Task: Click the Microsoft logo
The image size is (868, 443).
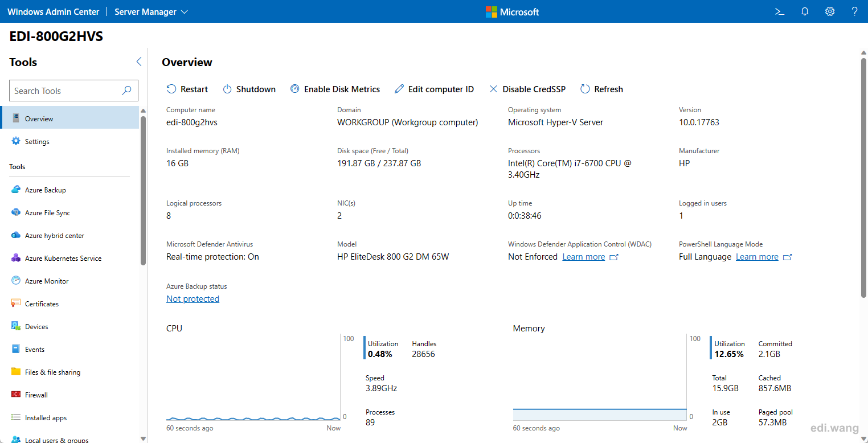Action: pos(512,11)
